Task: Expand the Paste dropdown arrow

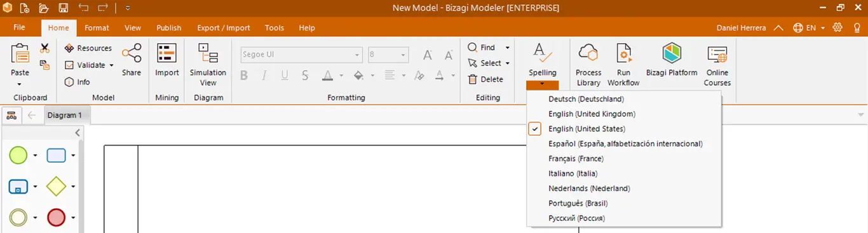Action: [20, 84]
